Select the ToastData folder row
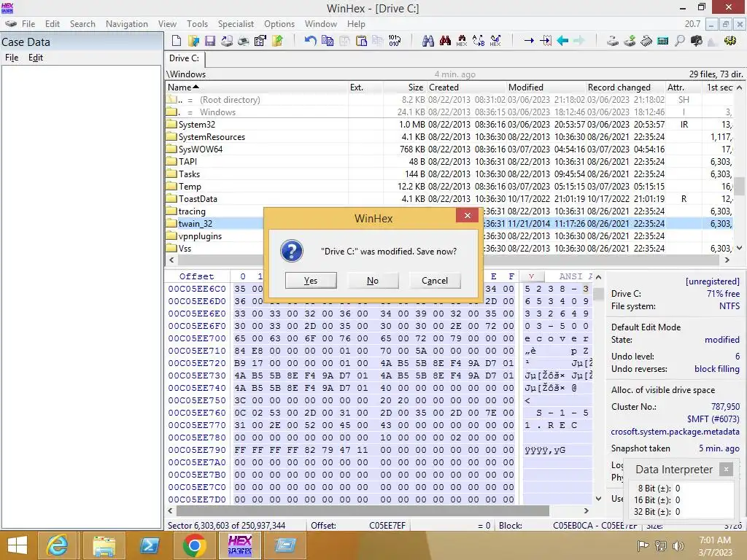The width and height of the screenshot is (747, 560). [449, 198]
